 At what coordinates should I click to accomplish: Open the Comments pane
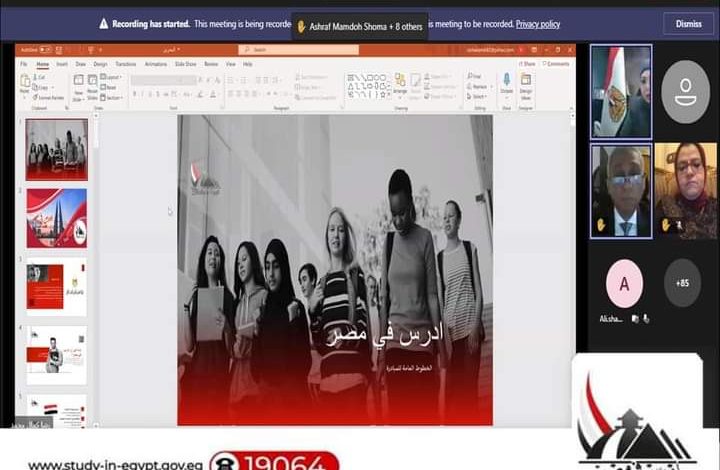556,64
